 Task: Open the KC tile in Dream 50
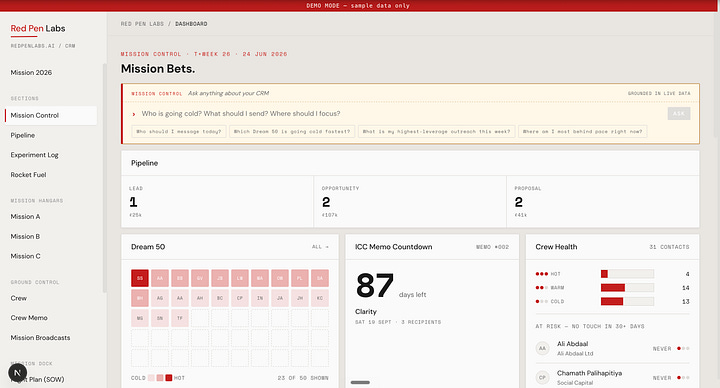[320, 298]
